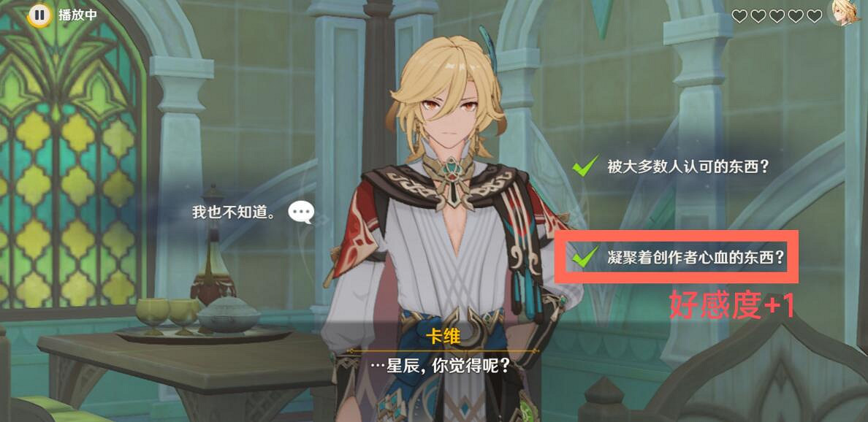Choose the reply 我也不知道。
The height and width of the screenshot is (422, 868).
click(234, 213)
